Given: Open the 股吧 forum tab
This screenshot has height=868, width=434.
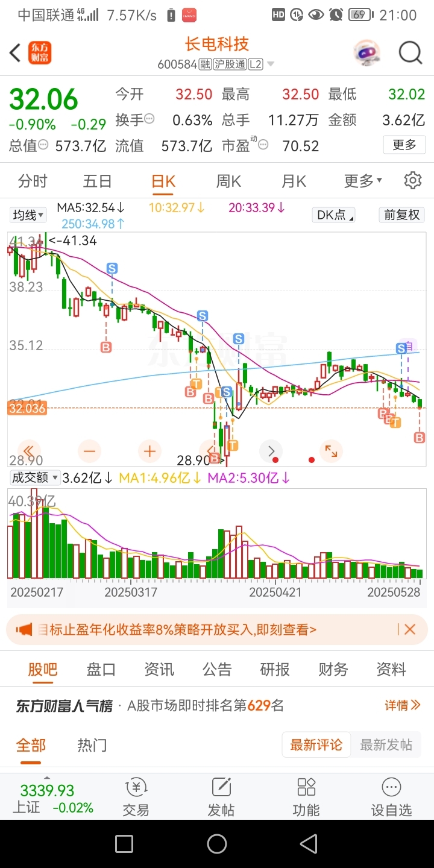Looking at the screenshot, I should tap(43, 669).
